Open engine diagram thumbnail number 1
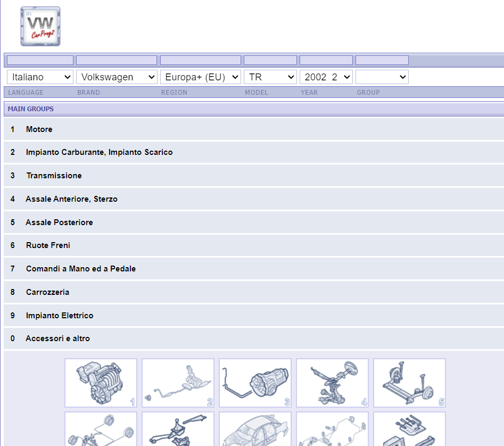504x446 pixels. click(x=101, y=383)
